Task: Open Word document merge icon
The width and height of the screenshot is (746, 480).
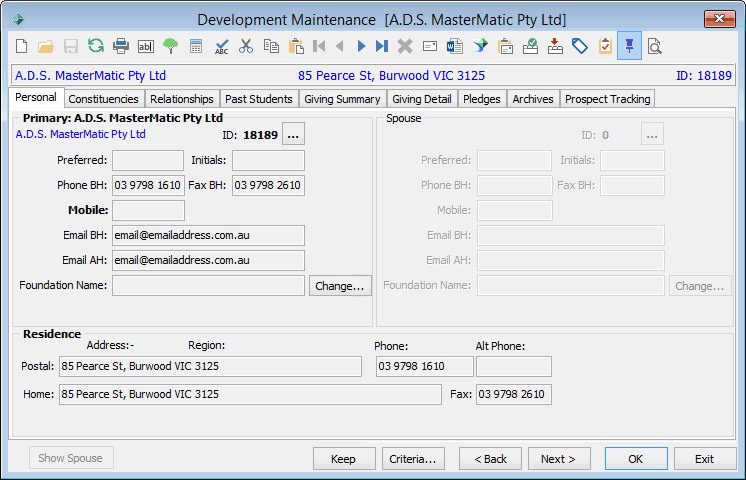Action: coord(455,46)
